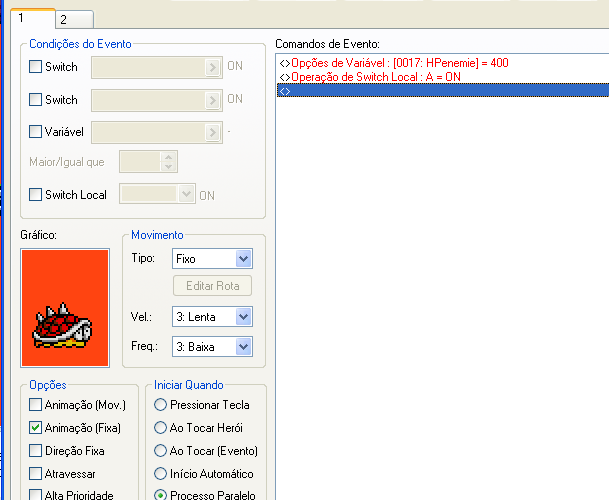Image resolution: width=609 pixels, height=500 pixels.
Task: Tick the Switch Local condition checkbox
Action: [35, 194]
